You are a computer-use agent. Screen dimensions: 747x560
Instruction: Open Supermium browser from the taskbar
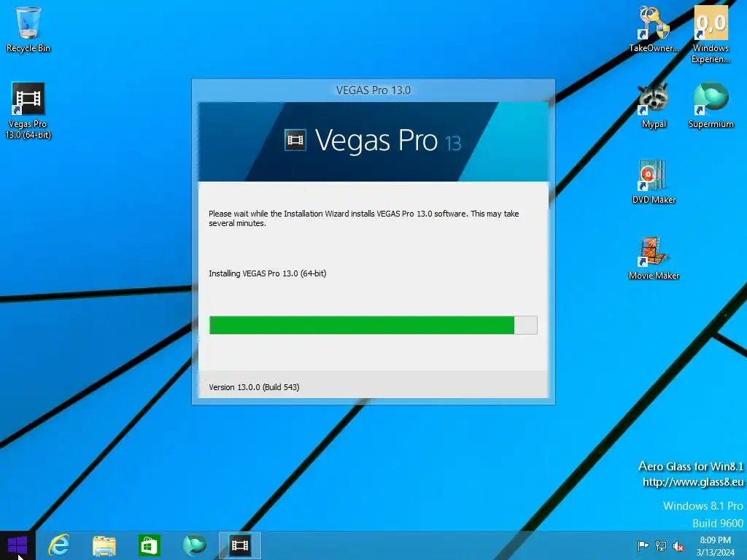click(195, 545)
